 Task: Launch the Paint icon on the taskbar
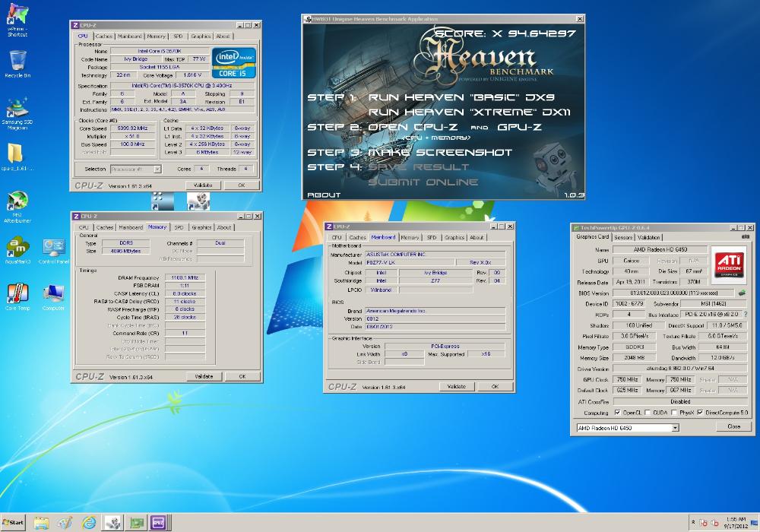65,523
